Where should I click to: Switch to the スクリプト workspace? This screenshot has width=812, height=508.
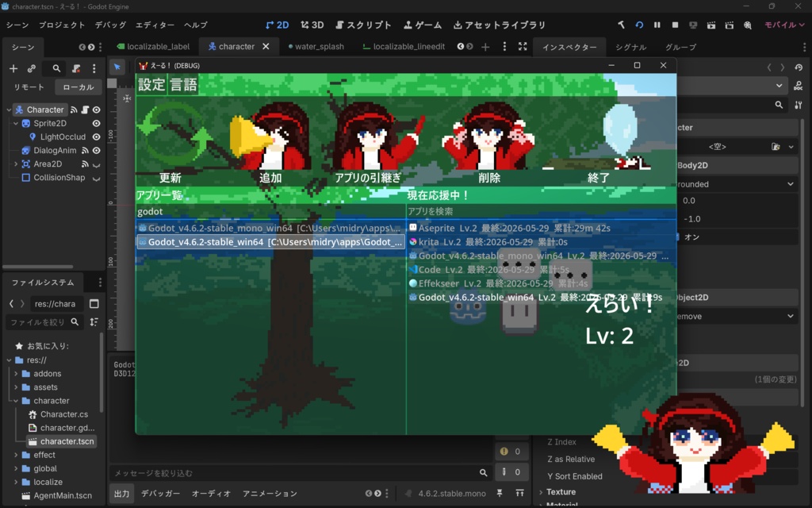pyautogui.click(x=363, y=25)
